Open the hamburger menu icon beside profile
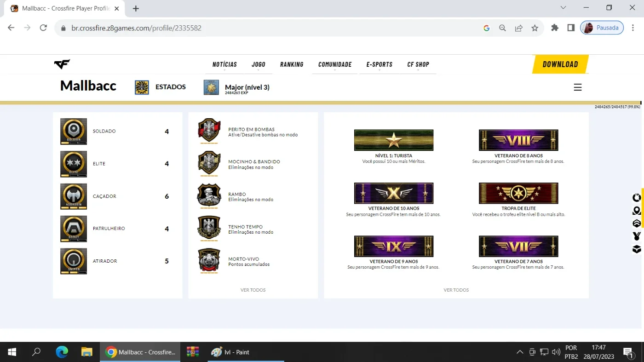This screenshot has height=362, width=644. tap(578, 87)
